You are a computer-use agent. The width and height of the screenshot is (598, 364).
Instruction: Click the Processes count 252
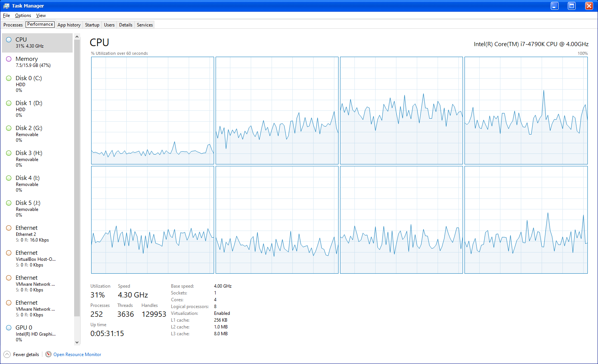[x=96, y=314]
